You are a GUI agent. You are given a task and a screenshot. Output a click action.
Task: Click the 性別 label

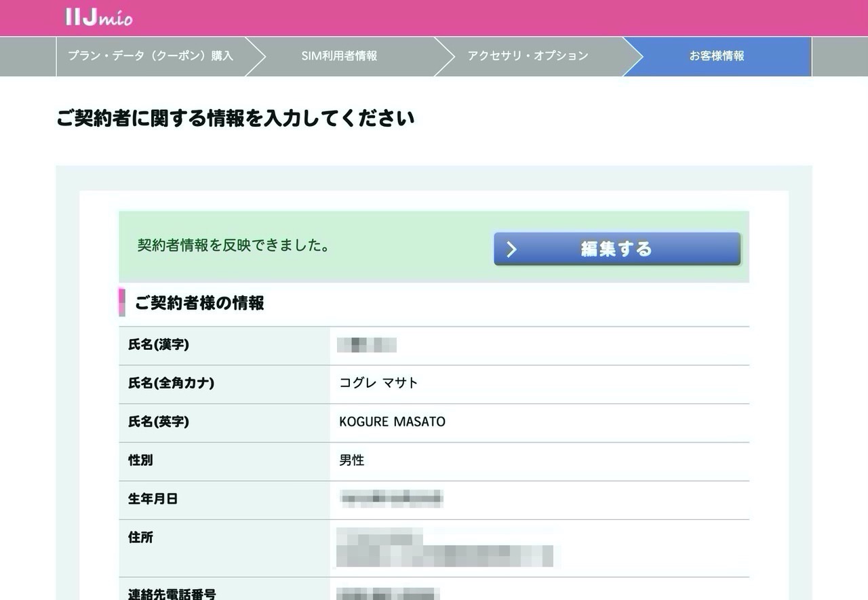140,460
